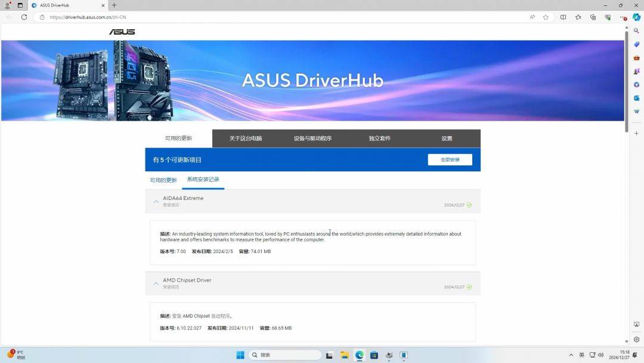This screenshot has width=644, height=363.
Task: Open tab actions menu icon
Action: click(20, 5)
